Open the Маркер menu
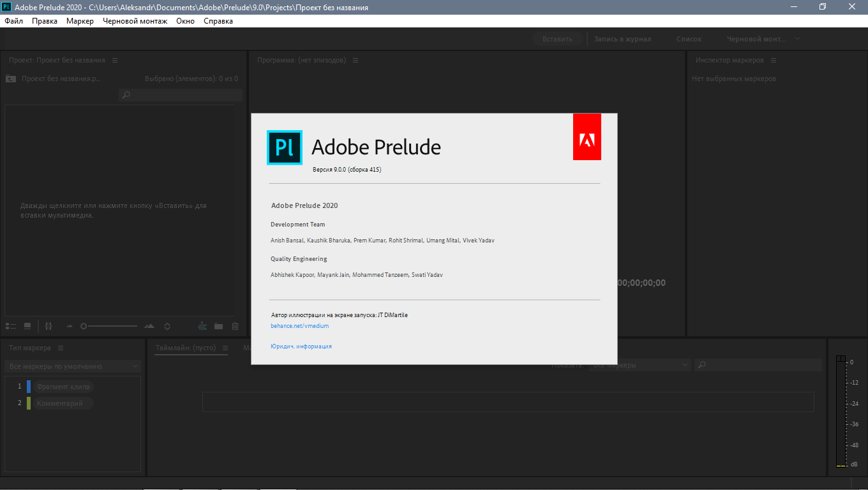The height and width of the screenshot is (490, 868). (x=80, y=21)
